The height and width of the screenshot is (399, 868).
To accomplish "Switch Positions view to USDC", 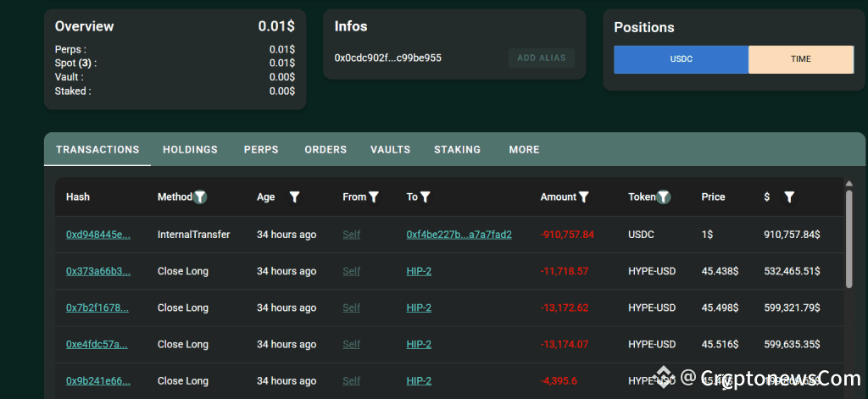I will click(x=681, y=59).
